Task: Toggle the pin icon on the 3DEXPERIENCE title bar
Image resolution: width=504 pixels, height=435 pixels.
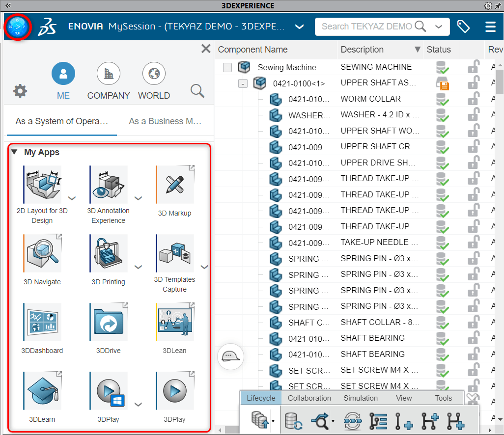Action: click(x=498, y=6)
